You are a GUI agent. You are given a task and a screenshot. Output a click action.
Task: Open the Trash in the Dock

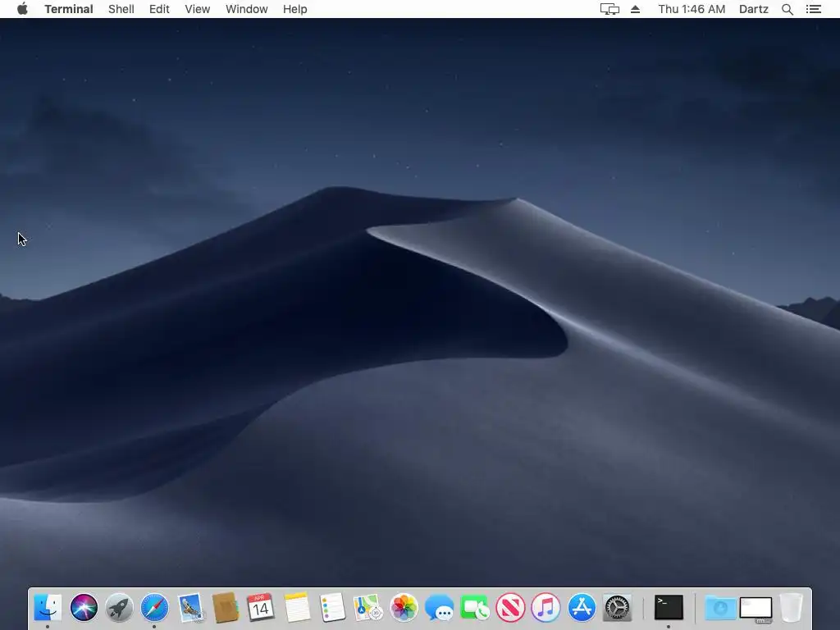[x=792, y=608]
